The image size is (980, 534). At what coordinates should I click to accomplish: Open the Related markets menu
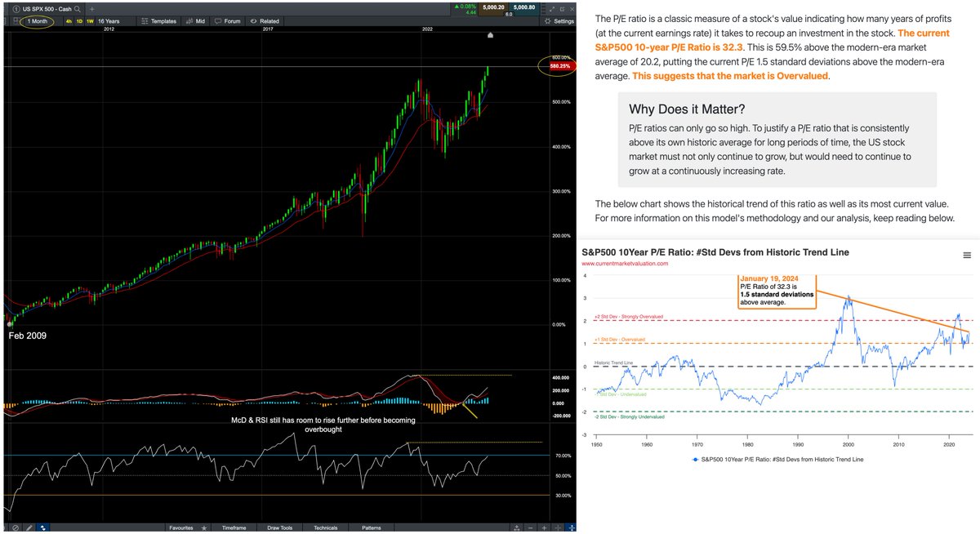pyautogui.click(x=265, y=21)
